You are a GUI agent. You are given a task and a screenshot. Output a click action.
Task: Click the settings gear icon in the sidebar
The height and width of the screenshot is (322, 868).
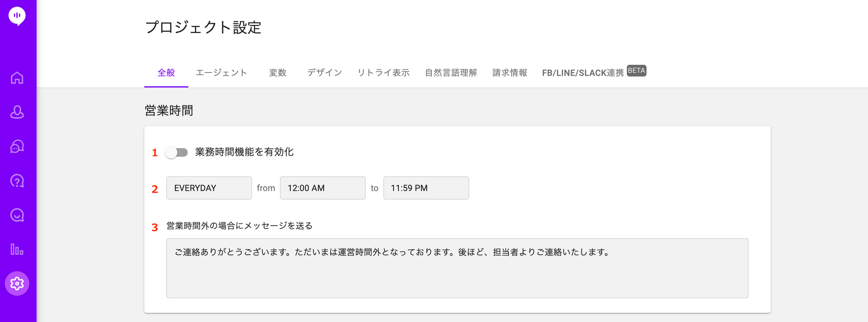(x=17, y=284)
